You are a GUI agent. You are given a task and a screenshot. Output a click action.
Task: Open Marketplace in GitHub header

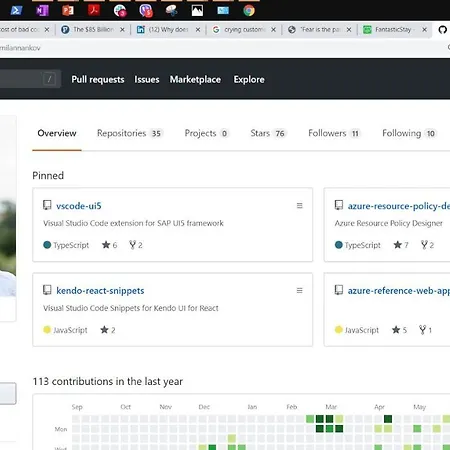[x=195, y=80]
